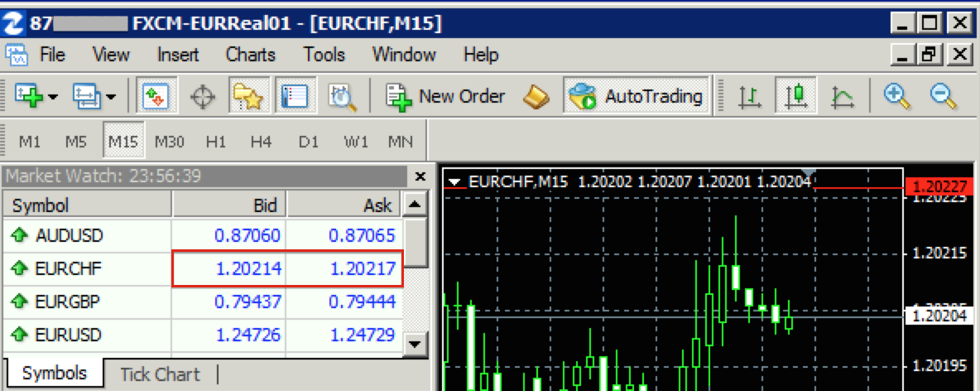Select the EURUSD symbol row

(x=202, y=335)
